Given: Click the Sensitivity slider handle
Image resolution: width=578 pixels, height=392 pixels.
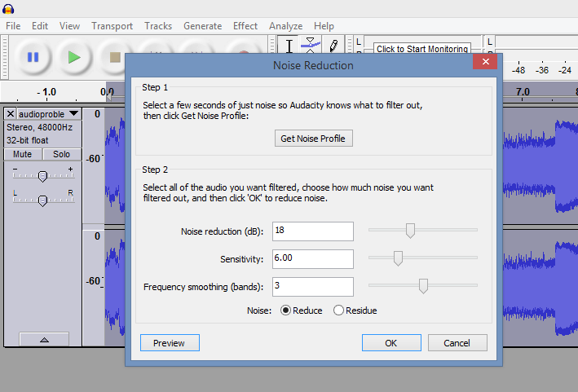Looking at the screenshot, I should coord(398,258).
